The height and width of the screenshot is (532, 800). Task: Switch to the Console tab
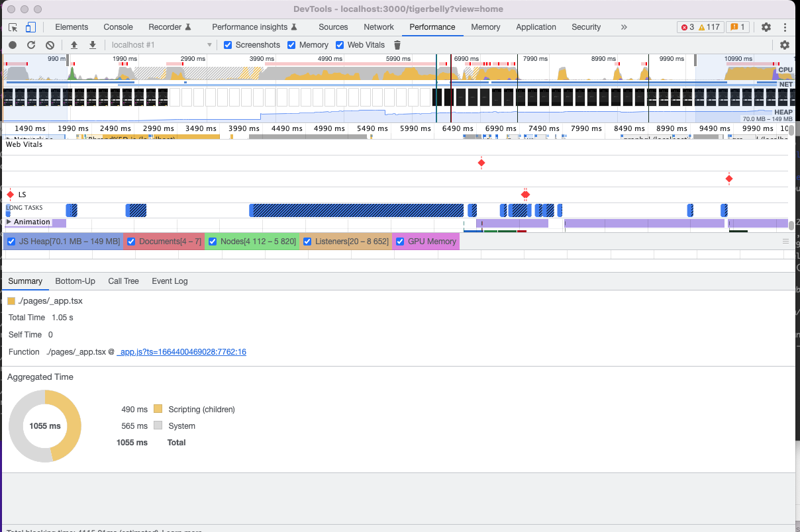tap(118, 27)
